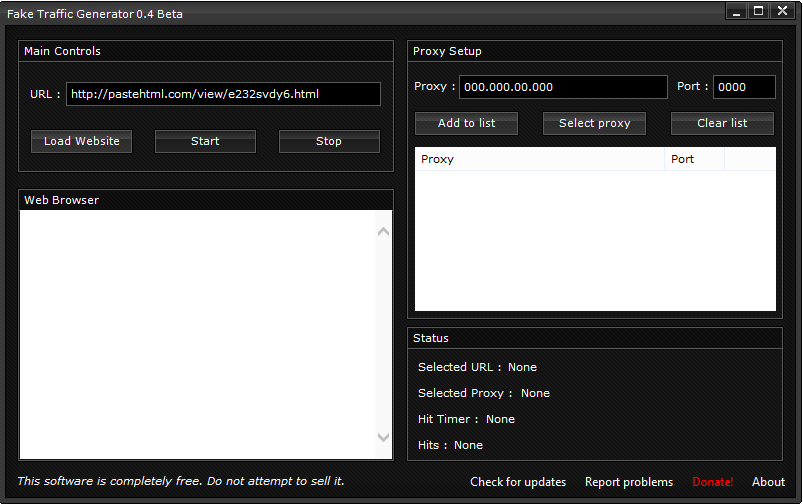This screenshot has width=803, height=504.
Task: Click the Proxy column header
Action: (x=540, y=159)
